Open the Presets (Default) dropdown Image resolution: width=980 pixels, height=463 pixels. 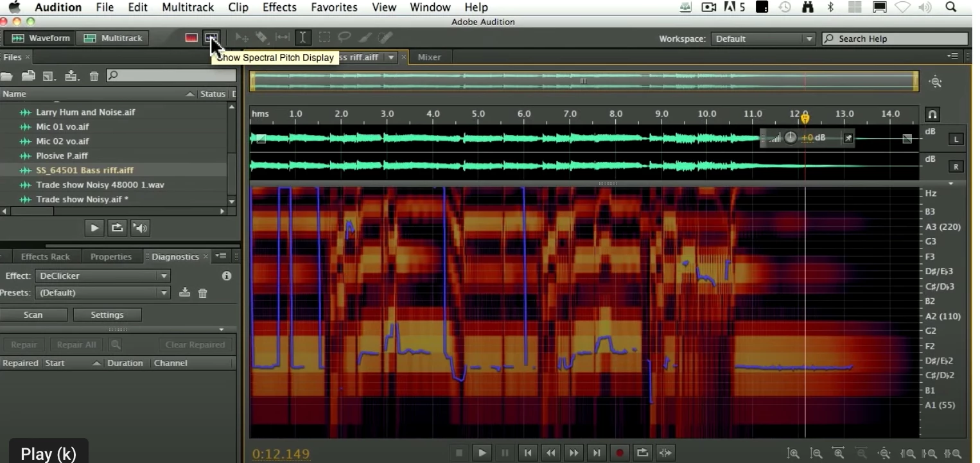tap(103, 293)
